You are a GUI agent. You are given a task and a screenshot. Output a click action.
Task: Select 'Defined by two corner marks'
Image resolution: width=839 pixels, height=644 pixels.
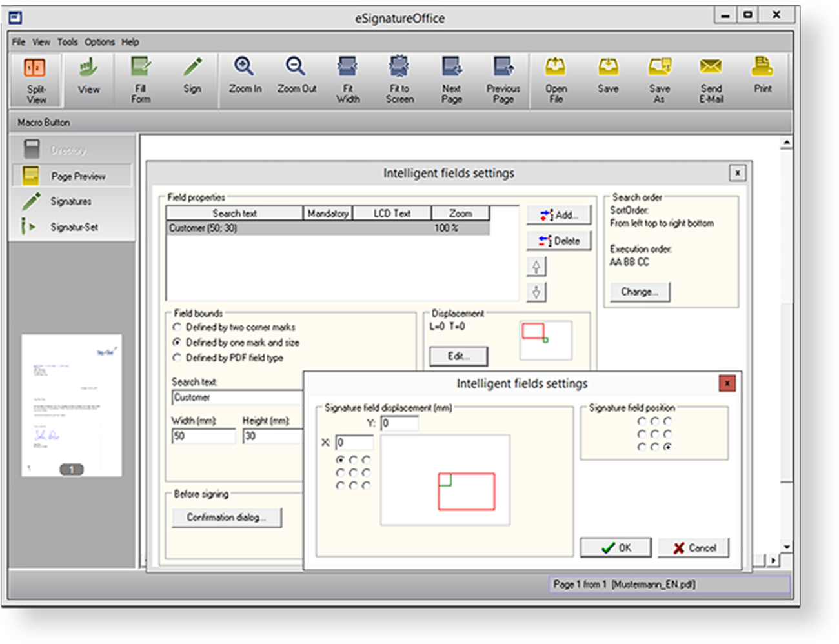pyautogui.click(x=177, y=327)
